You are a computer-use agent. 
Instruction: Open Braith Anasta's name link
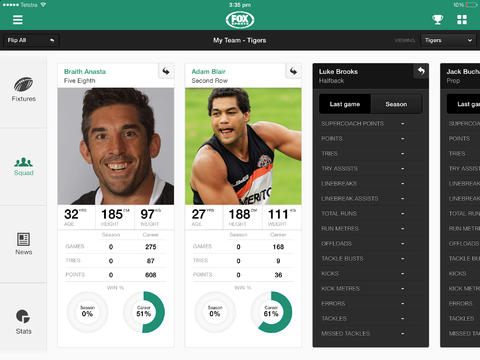point(85,72)
